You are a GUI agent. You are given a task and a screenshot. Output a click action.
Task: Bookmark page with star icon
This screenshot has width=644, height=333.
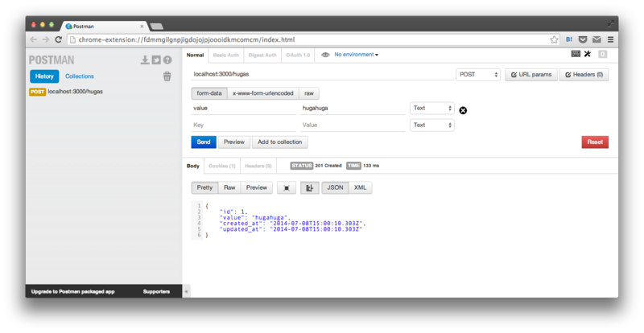click(554, 39)
